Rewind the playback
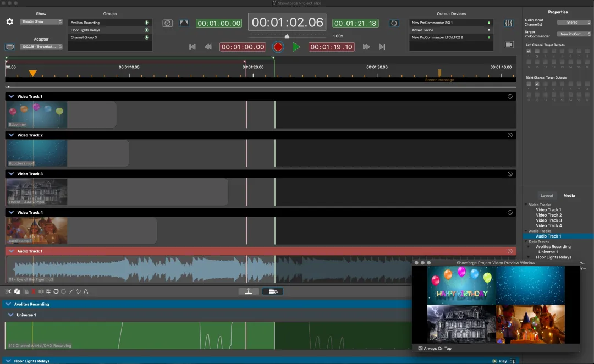Screen dimensions: 594x364 point(208,47)
